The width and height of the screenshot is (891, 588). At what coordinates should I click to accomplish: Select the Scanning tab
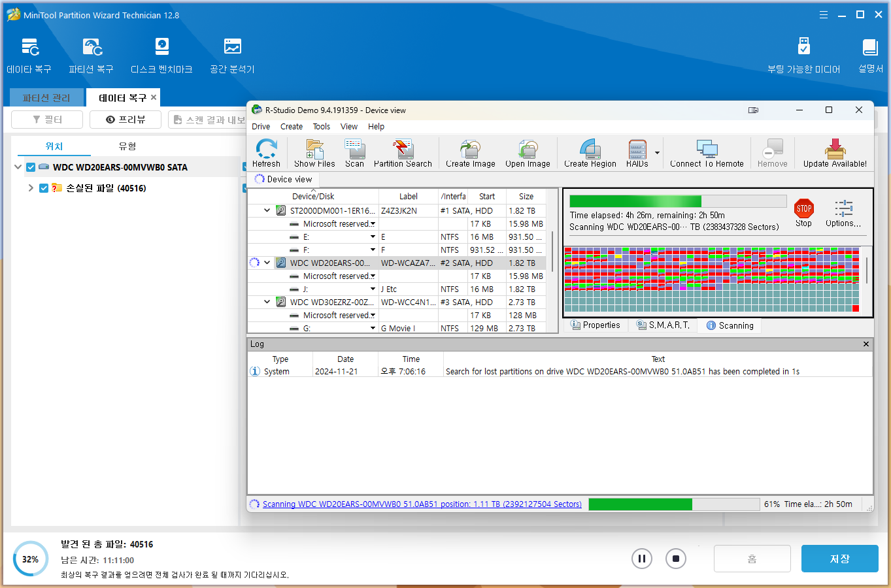point(730,325)
